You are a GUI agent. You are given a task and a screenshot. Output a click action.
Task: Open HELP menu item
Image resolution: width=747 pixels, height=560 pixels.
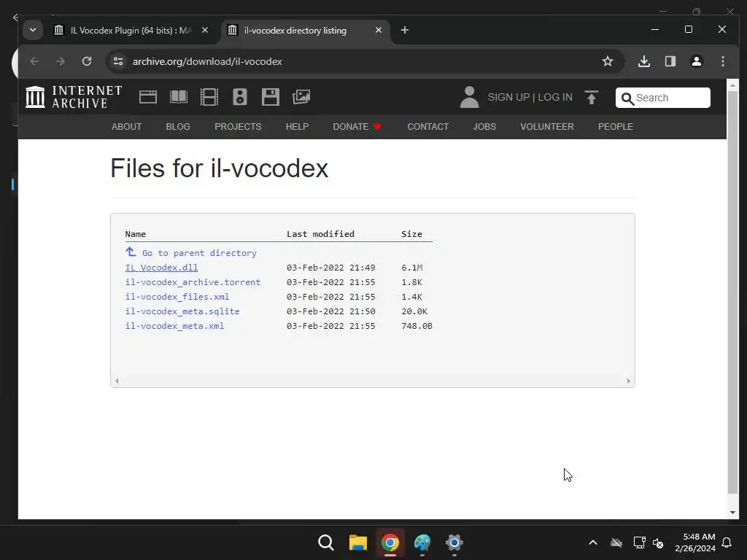click(x=298, y=127)
